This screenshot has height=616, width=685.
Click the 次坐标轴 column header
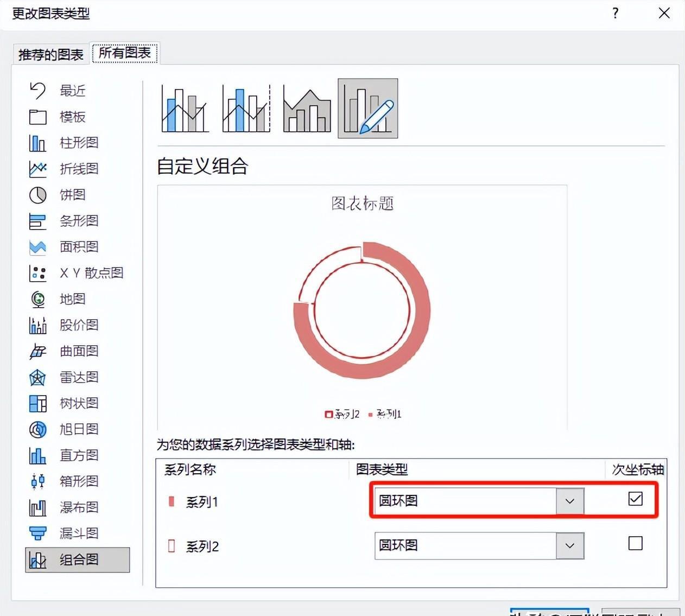point(638,469)
